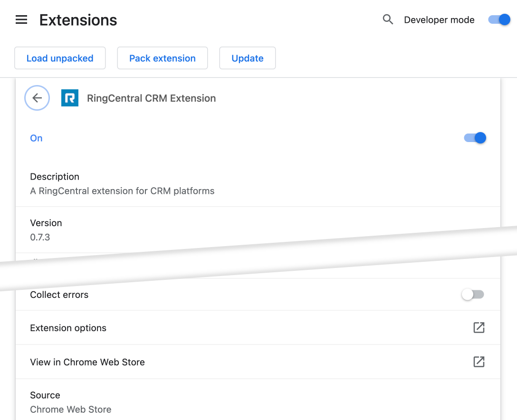Enable Collect errors
This screenshot has height=420, width=517.
[472, 295]
